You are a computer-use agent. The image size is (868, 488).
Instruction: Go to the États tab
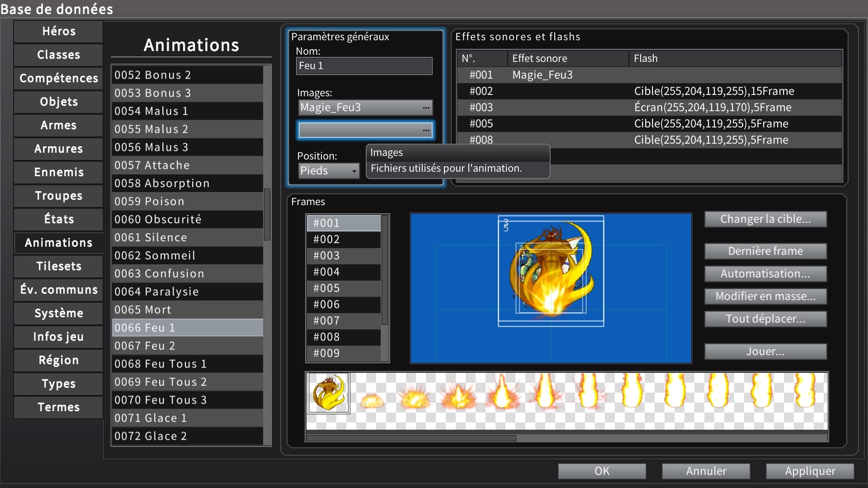coord(59,219)
